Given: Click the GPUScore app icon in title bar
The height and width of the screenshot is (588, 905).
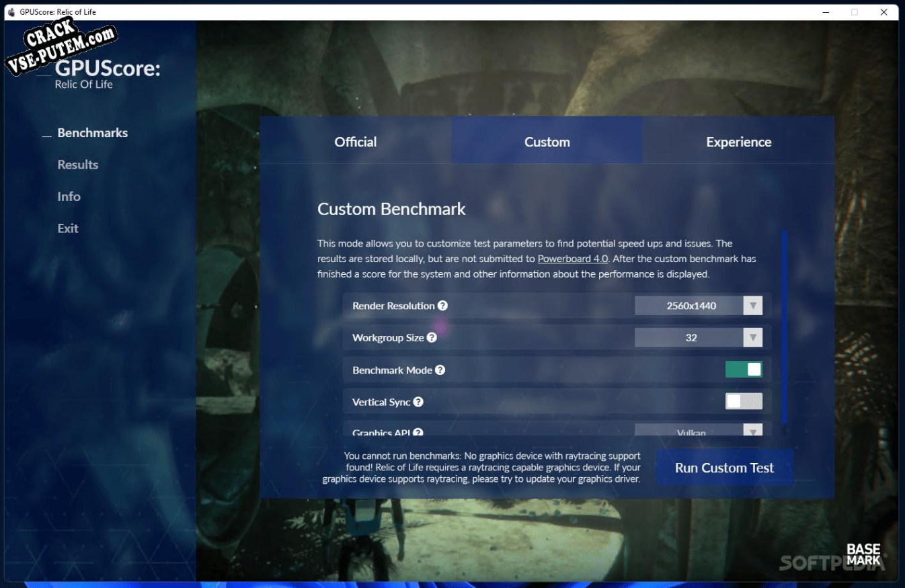Looking at the screenshot, I should coord(11,12).
